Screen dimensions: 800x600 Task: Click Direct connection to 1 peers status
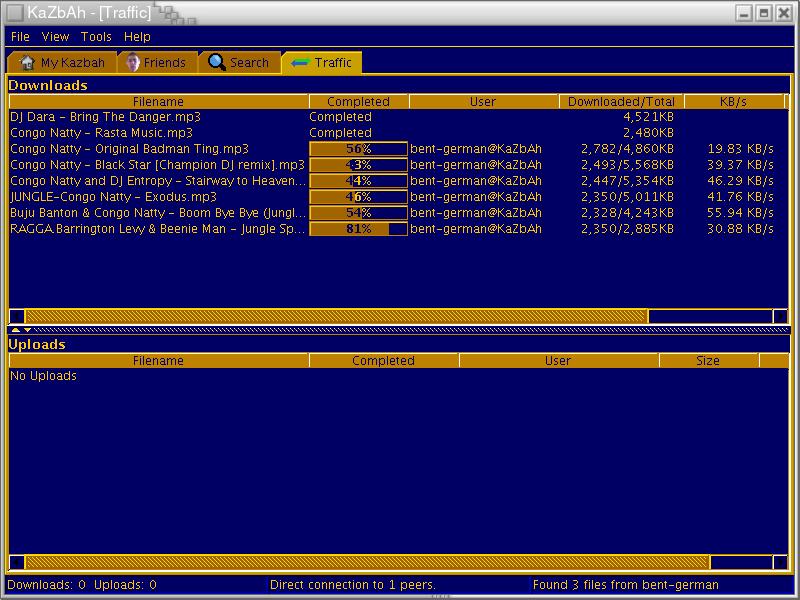coord(353,585)
